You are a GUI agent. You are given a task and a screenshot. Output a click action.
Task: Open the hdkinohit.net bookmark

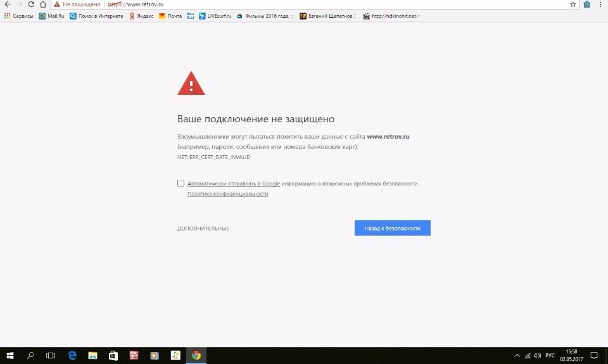pyautogui.click(x=391, y=16)
